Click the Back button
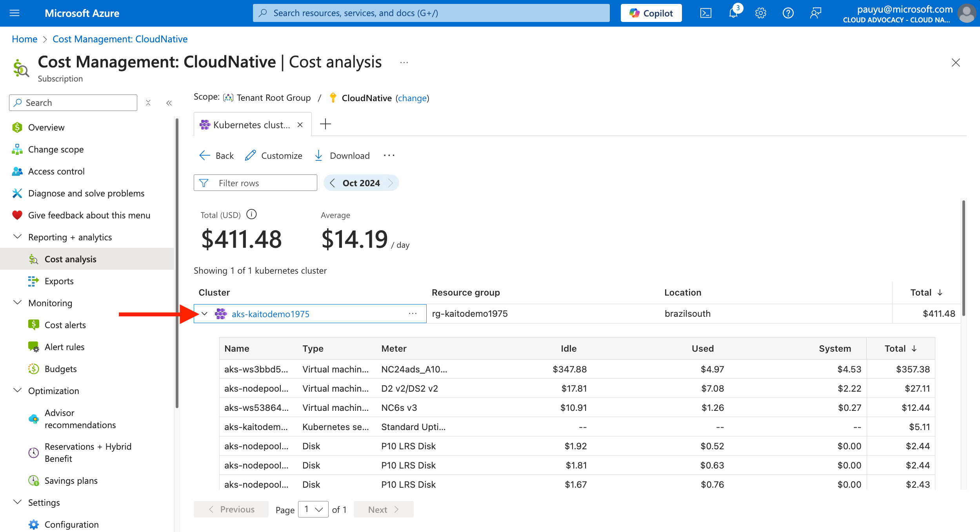 click(x=216, y=156)
